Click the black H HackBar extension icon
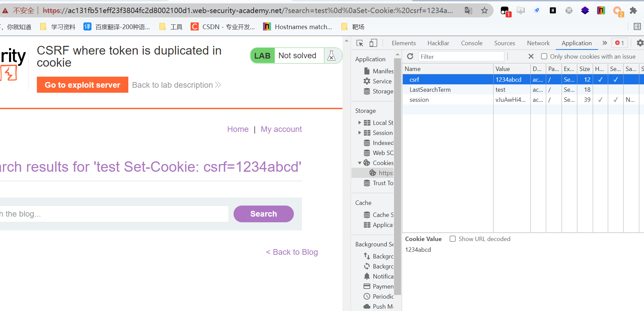644x311 pixels. tap(553, 10)
